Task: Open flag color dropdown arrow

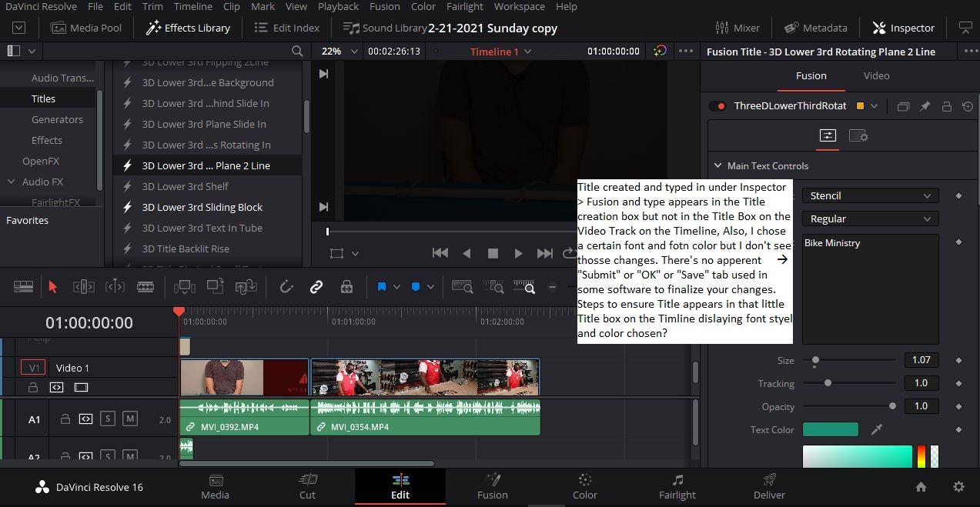Action: click(x=396, y=287)
